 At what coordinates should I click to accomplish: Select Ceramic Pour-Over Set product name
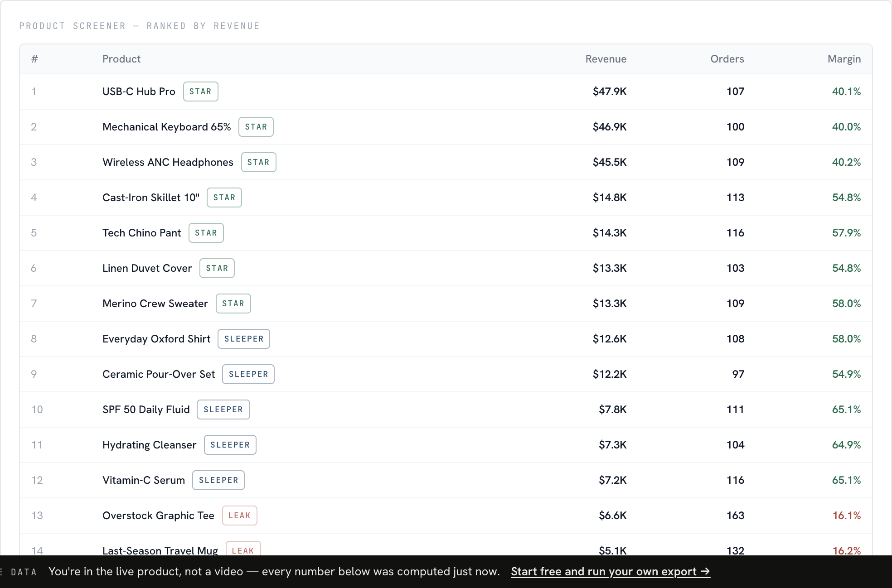pos(159,374)
